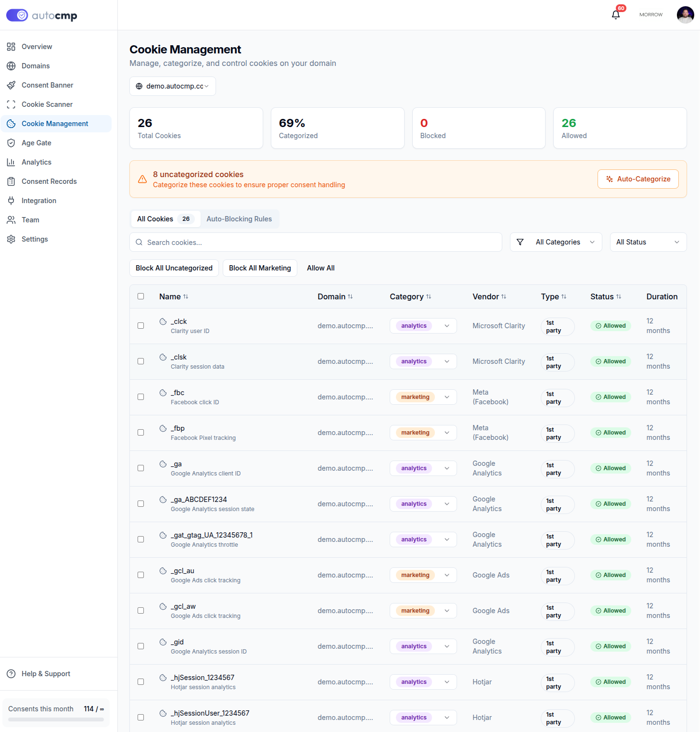Click the Search cookies input field

point(316,242)
